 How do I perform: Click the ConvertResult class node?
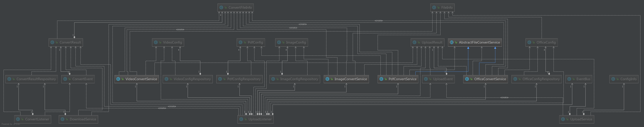click(x=66, y=42)
